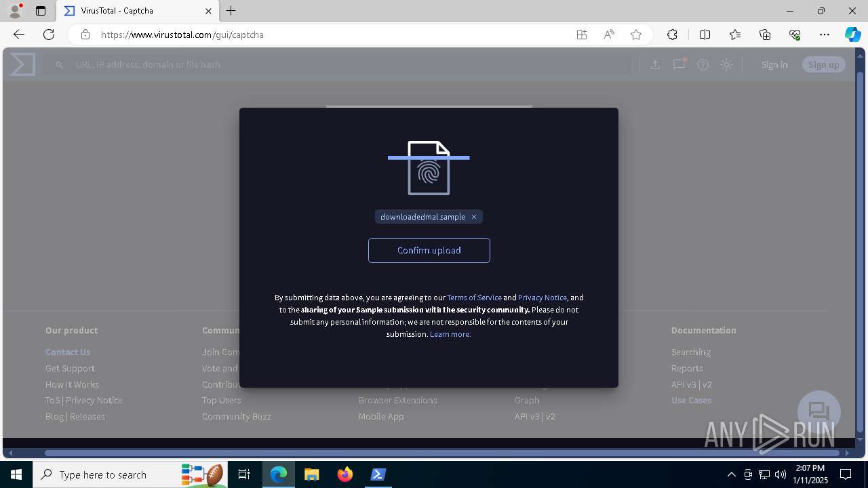Add page to favorites star
Screen dimensions: 868x488
coord(636,35)
